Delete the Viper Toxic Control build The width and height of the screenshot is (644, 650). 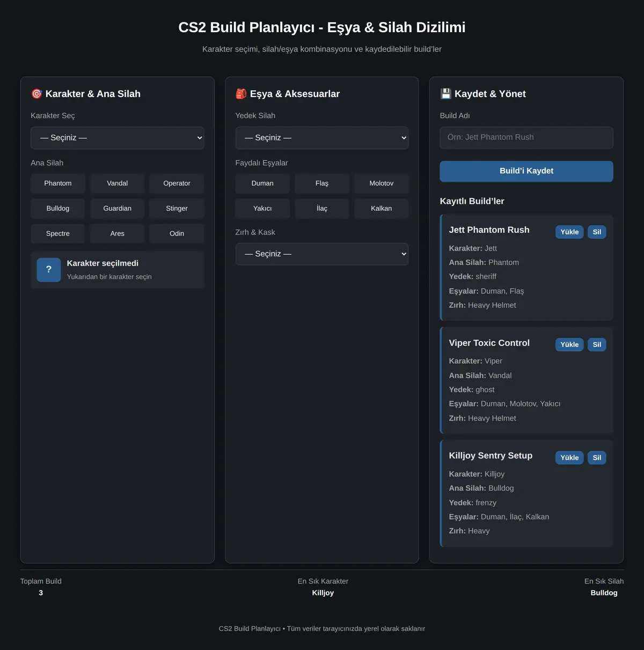(x=597, y=344)
